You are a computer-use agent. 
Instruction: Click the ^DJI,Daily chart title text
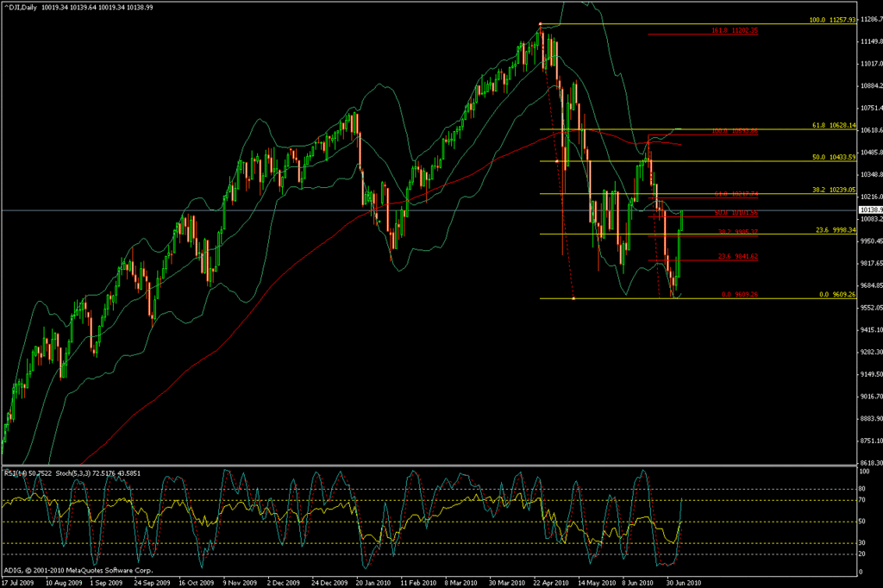[24, 6]
